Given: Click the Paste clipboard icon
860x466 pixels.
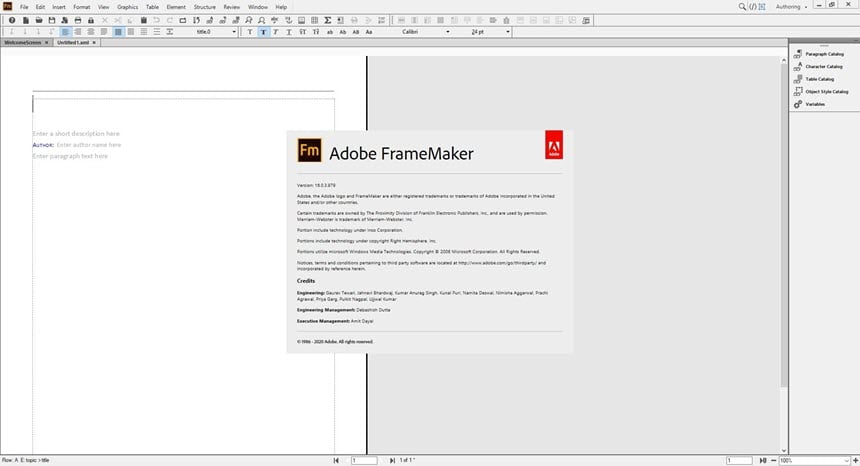Looking at the screenshot, I should 144,20.
